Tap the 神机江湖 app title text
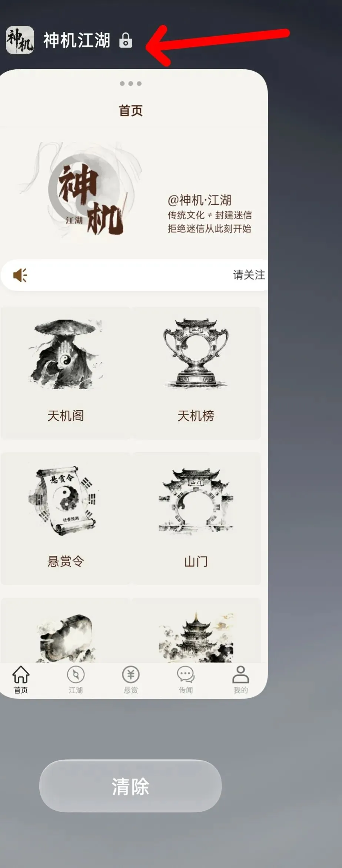 coord(77,40)
